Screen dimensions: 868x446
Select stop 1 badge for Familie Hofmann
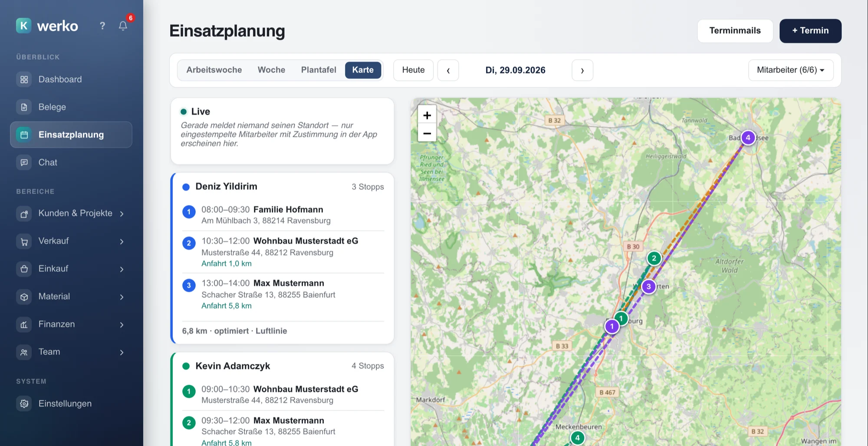(x=189, y=212)
